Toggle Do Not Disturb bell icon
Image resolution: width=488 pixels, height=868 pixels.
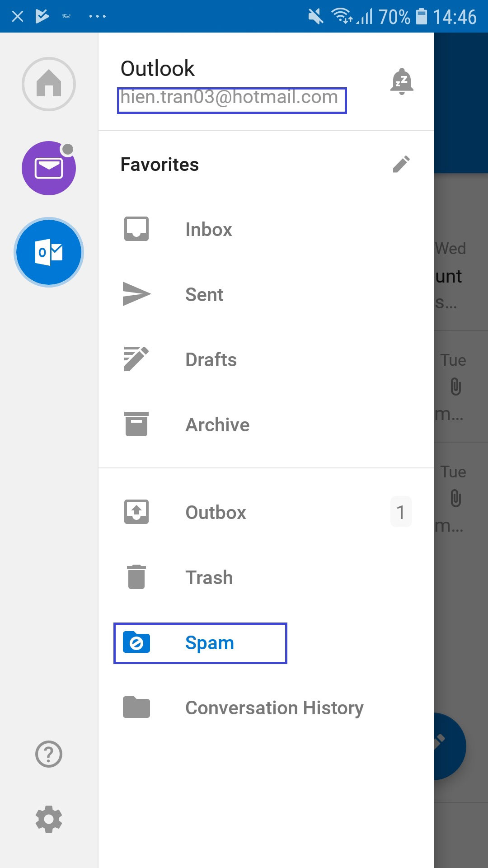coord(402,82)
